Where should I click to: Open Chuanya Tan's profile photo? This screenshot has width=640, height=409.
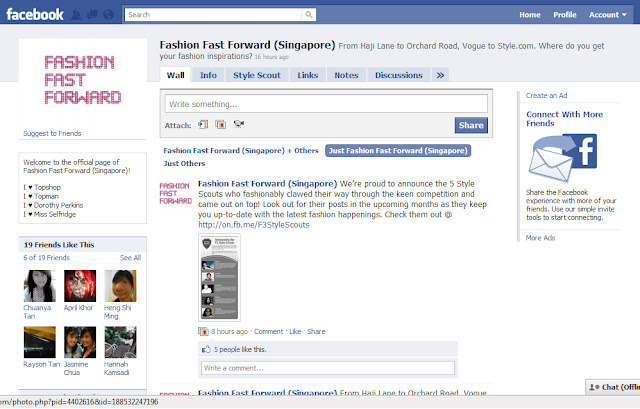[x=40, y=286]
